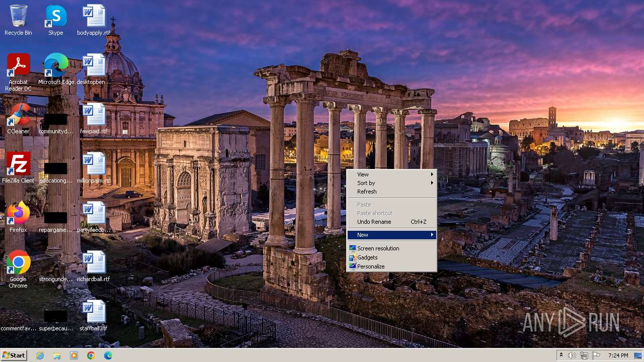Open Action Center flag icon

596,355
